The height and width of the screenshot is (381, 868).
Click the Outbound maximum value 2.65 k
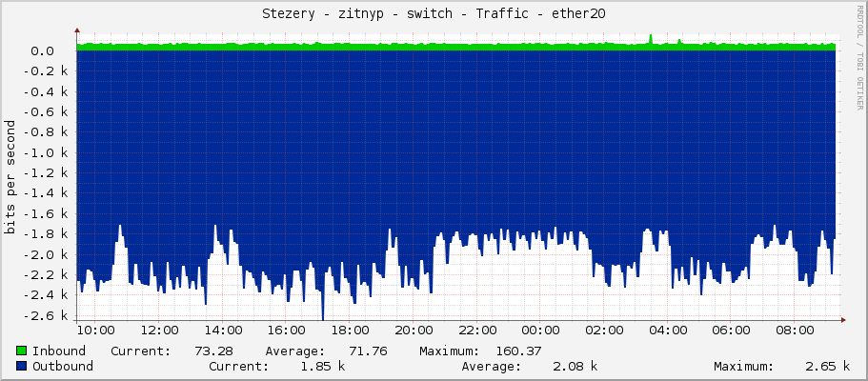coord(828,366)
